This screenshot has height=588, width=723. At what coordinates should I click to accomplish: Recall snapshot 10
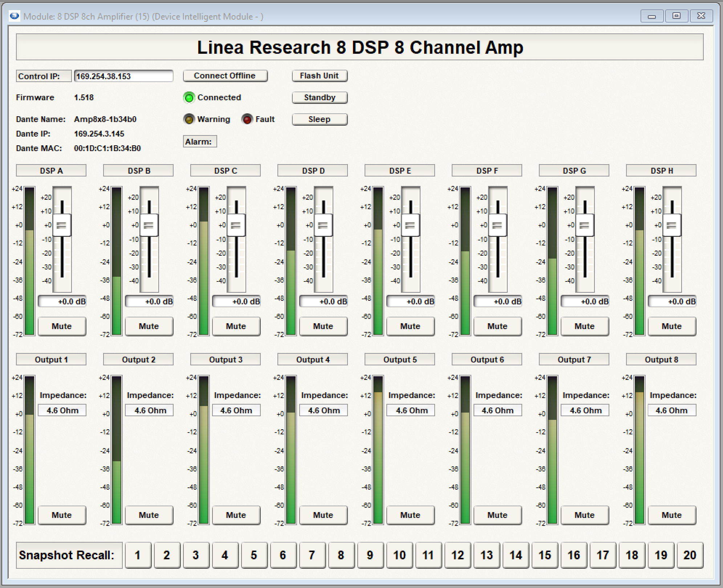[399, 555]
